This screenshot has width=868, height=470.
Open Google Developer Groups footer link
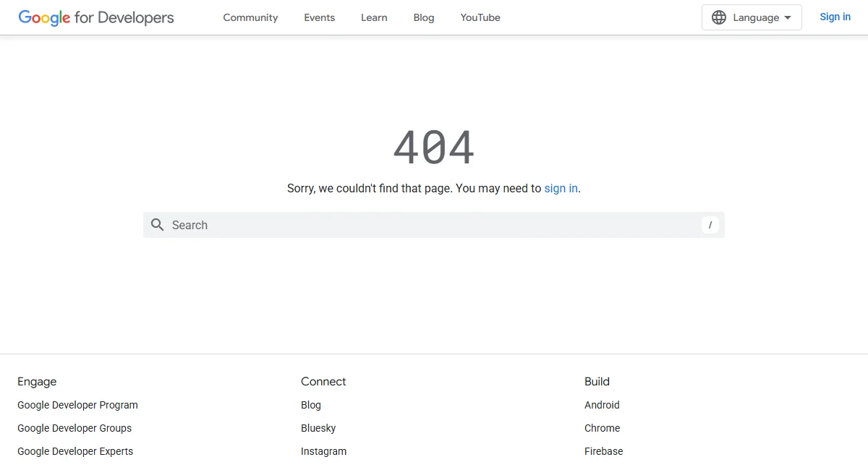point(75,428)
